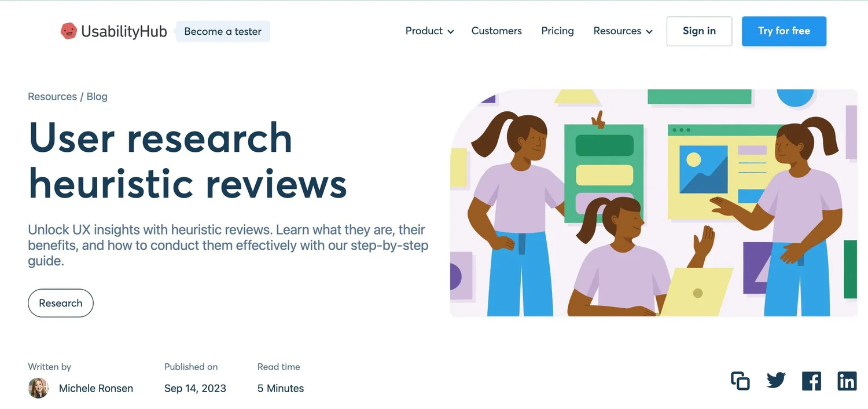Navigate to the Blog breadcrumb link

click(97, 96)
